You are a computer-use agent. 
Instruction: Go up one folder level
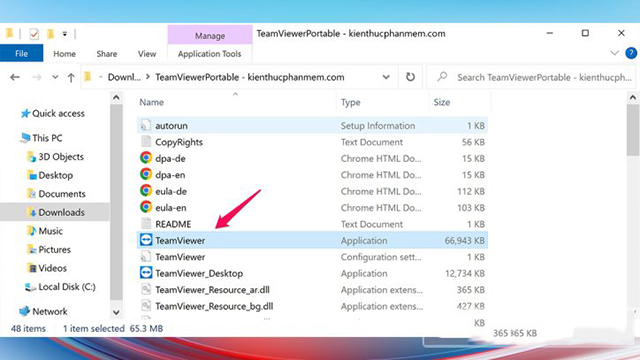point(71,77)
